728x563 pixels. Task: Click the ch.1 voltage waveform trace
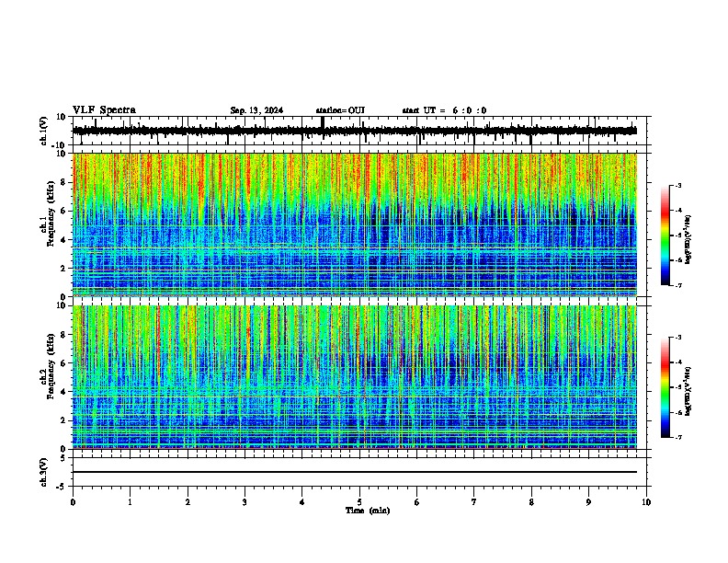point(355,131)
